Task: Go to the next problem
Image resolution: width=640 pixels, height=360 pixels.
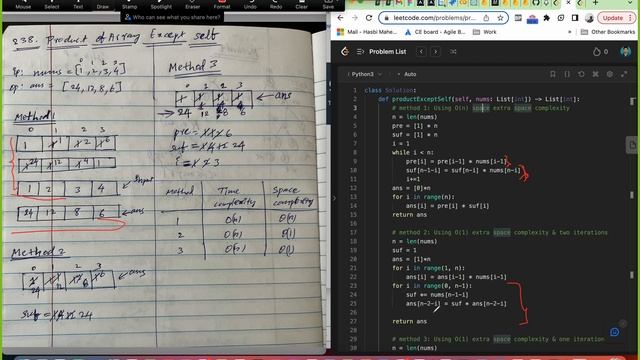Action: tap(436, 51)
